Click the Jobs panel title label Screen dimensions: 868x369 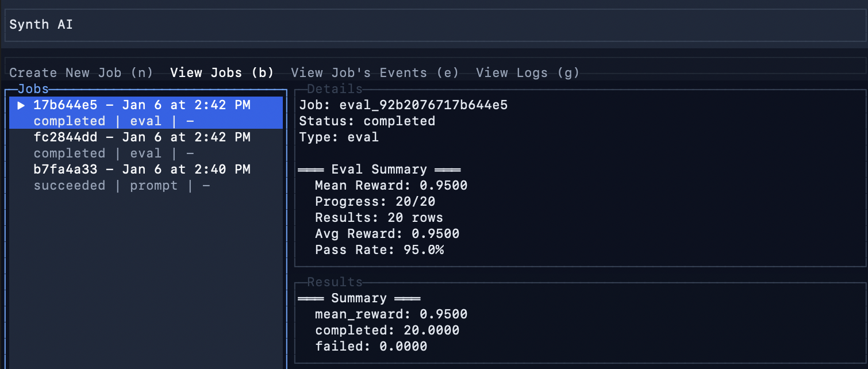(33, 89)
